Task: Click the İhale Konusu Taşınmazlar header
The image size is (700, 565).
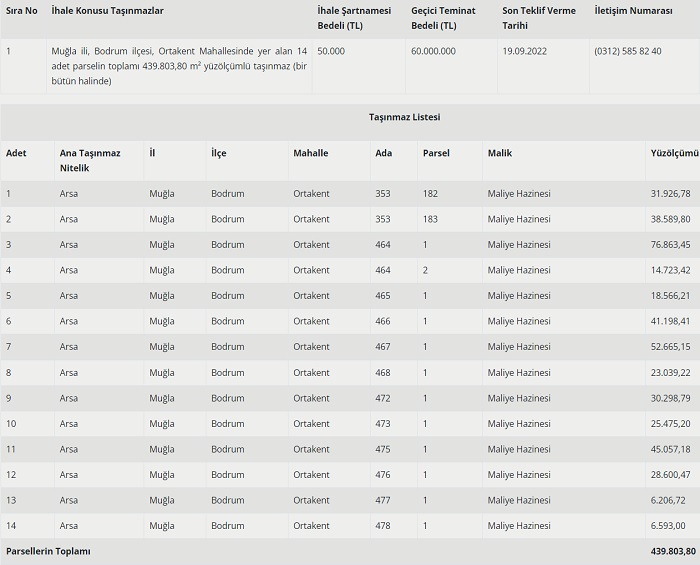Action: pyautogui.click(x=107, y=10)
